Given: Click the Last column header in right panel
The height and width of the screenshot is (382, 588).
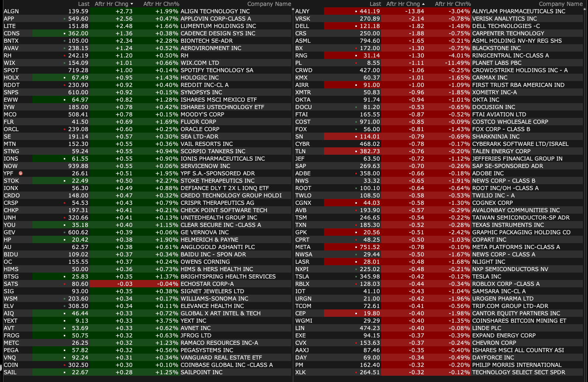Looking at the screenshot, I should (x=375, y=4).
